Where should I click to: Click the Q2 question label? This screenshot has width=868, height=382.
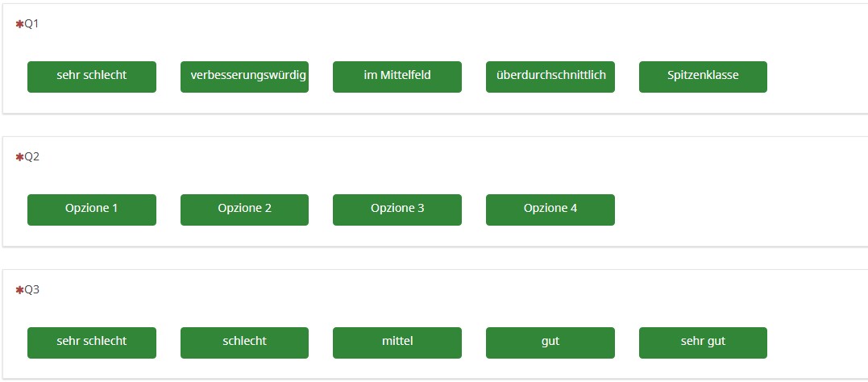(32, 157)
